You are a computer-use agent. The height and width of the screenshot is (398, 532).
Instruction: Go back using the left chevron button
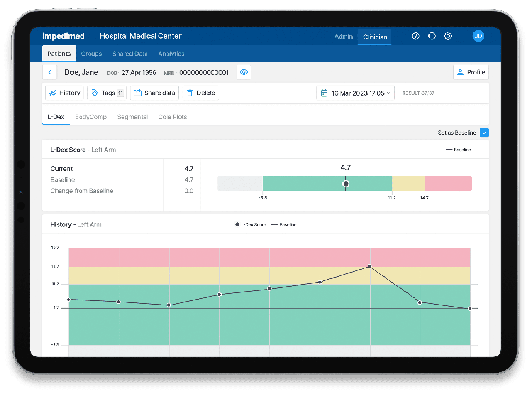click(x=50, y=72)
